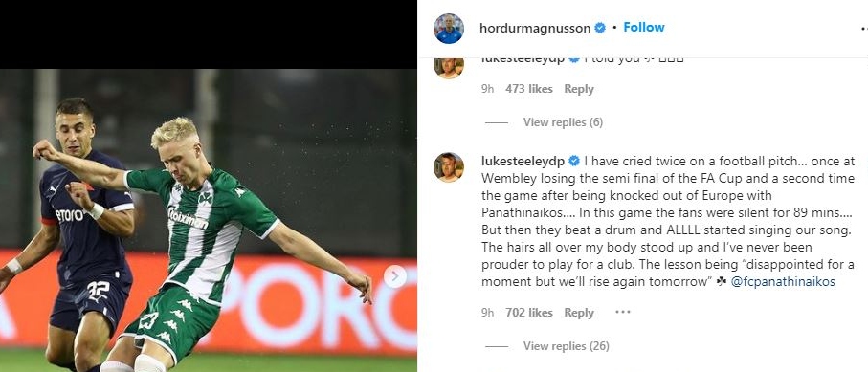The height and width of the screenshot is (372, 868).
Task: Open the @fcpanathinaikos mention
Action: (783, 282)
